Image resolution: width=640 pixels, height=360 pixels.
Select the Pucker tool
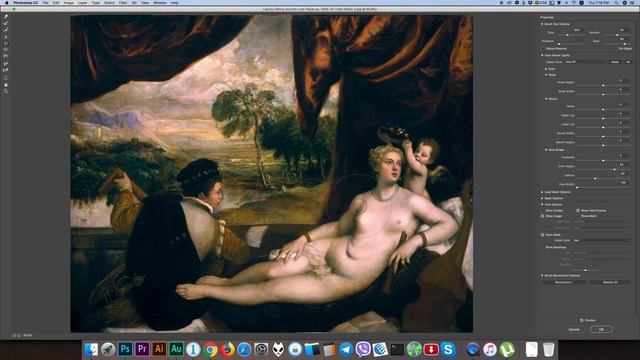point(6,43)
